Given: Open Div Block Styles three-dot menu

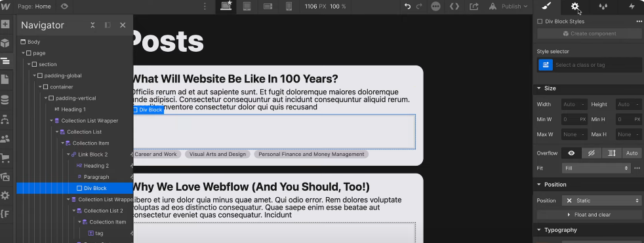Looking at the screenshot, I should 639,22.
